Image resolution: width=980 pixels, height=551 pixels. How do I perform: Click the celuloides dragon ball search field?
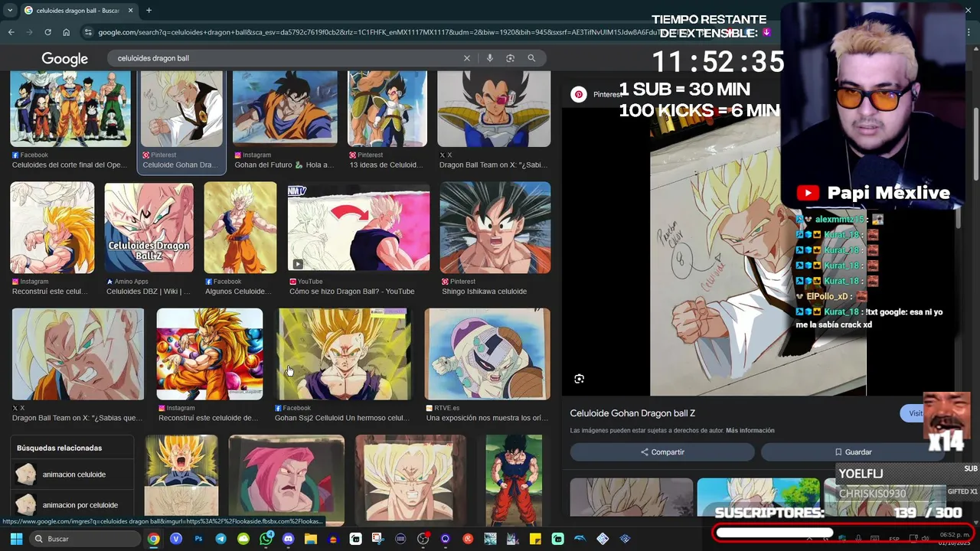pos(287,58)
